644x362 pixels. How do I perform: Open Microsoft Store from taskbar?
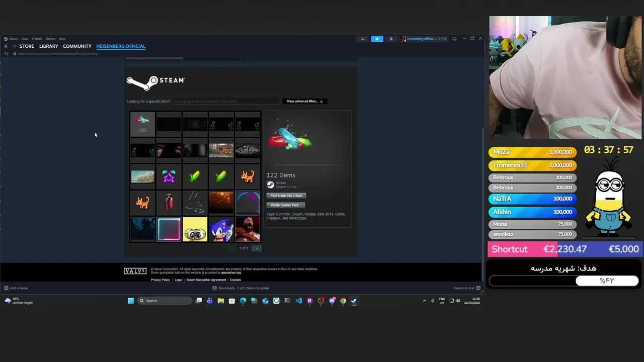point(231,301)
